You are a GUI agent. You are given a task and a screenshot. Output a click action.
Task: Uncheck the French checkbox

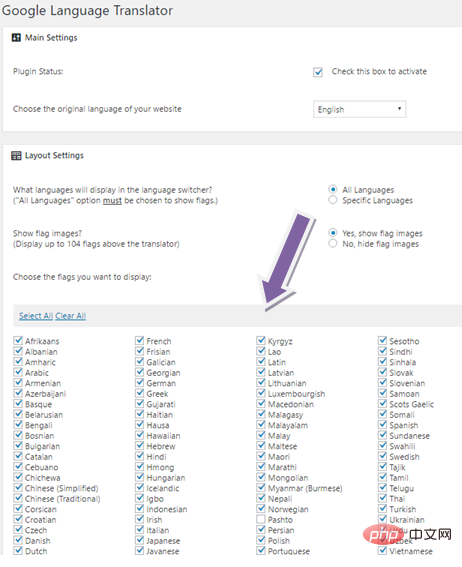pos(140,340)
